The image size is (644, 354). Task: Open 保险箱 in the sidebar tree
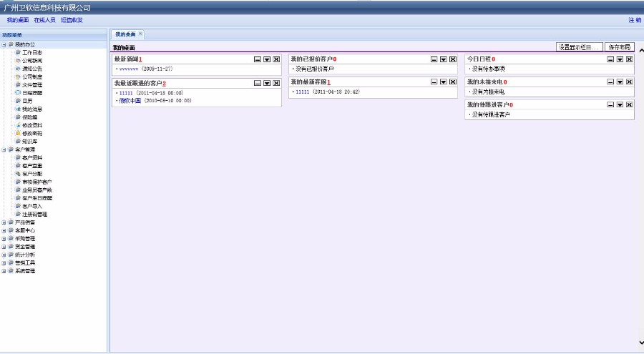[30, 117]
